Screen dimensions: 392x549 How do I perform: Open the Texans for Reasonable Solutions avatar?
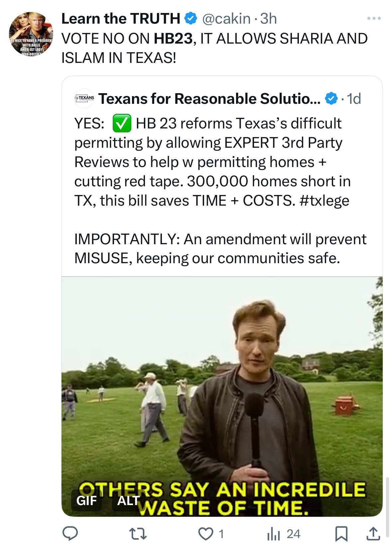[84, 98]
